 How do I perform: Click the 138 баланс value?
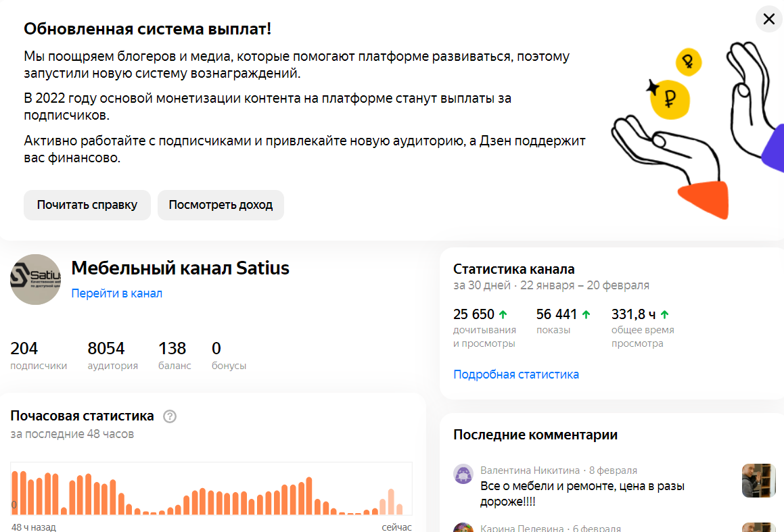(175, 355)
